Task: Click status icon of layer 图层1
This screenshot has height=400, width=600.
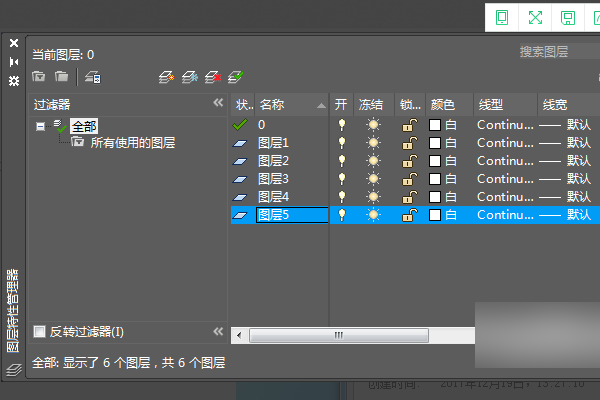Action: tap(240, 143)
